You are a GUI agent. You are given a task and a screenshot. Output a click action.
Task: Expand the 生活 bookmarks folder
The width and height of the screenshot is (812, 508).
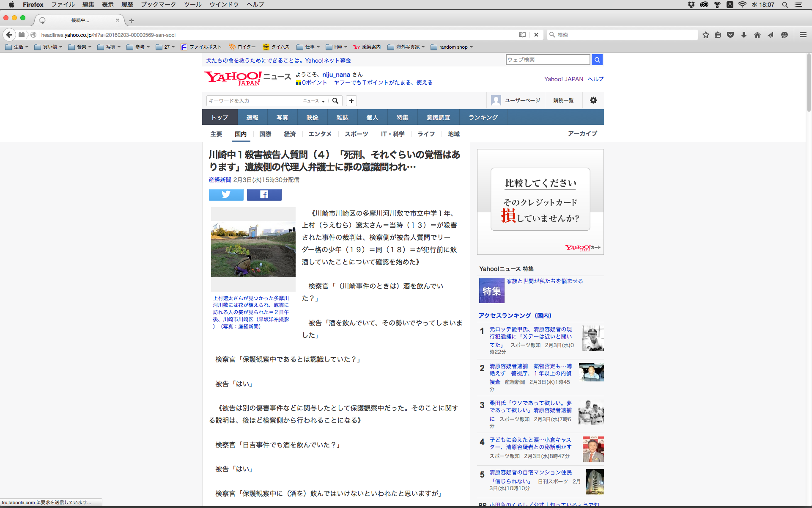(x=17, y=47)
